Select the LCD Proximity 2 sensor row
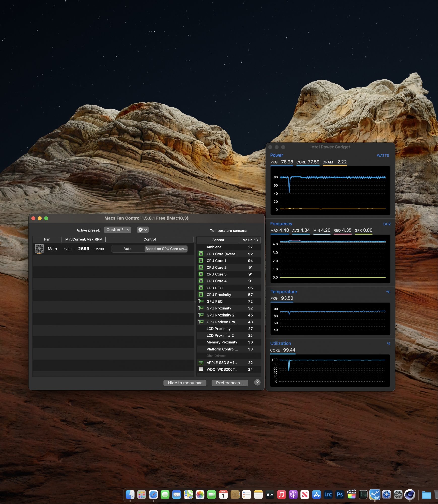 [x=229, y=335]
